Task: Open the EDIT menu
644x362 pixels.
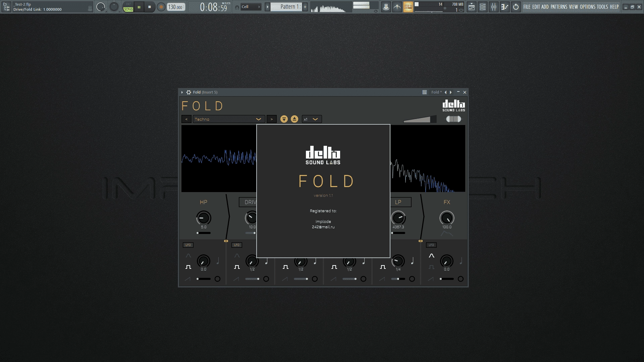Action: click(536, 7)
